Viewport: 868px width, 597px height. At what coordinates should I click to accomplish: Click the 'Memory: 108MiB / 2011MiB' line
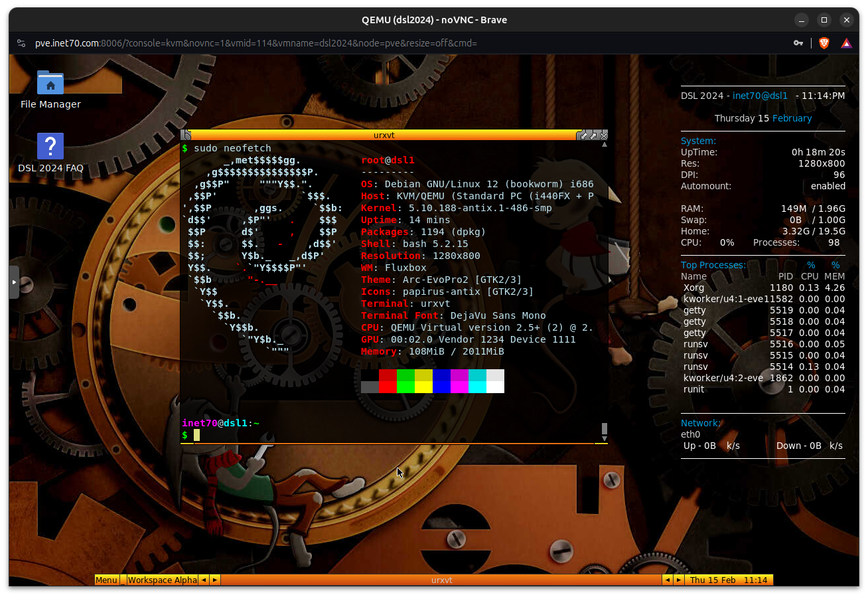pyautogui.click(x=433, y=351)
